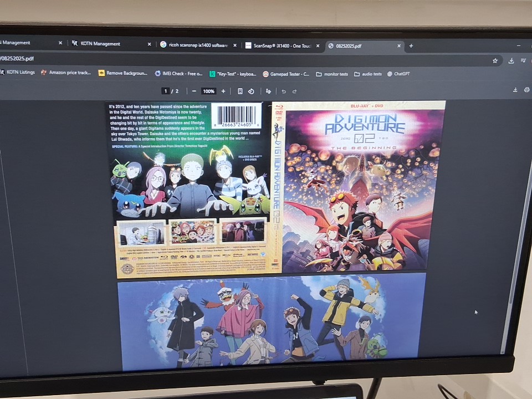532x399 pixels.
Task: Open the media controls icon
Action: (x=524, y=60)
